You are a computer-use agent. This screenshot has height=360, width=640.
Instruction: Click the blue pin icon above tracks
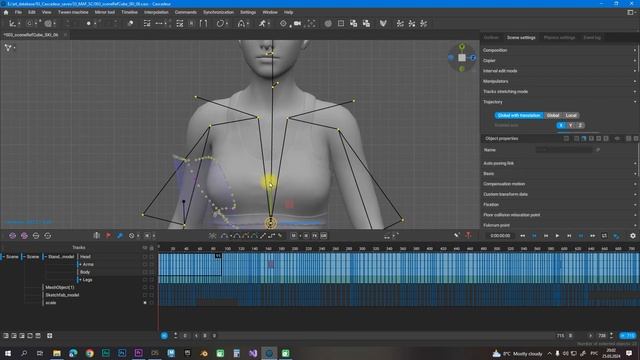(120, 236)
